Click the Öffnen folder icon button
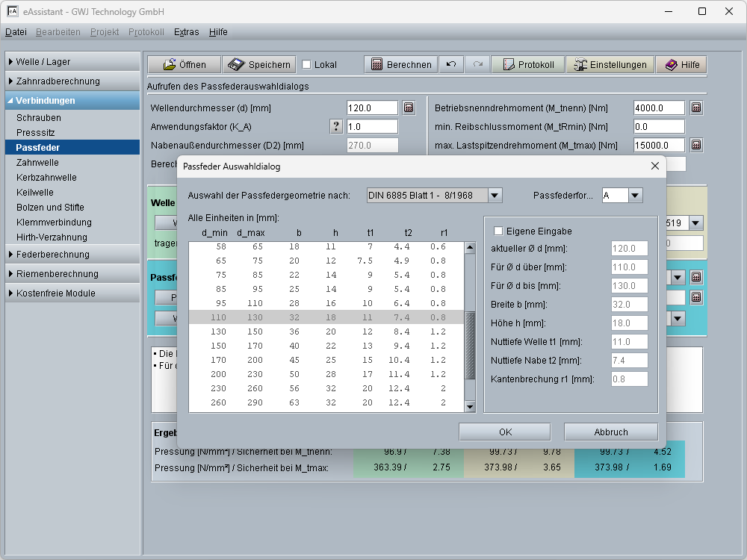The width and height of the screenshot is (747, 560). pos(184,65)
